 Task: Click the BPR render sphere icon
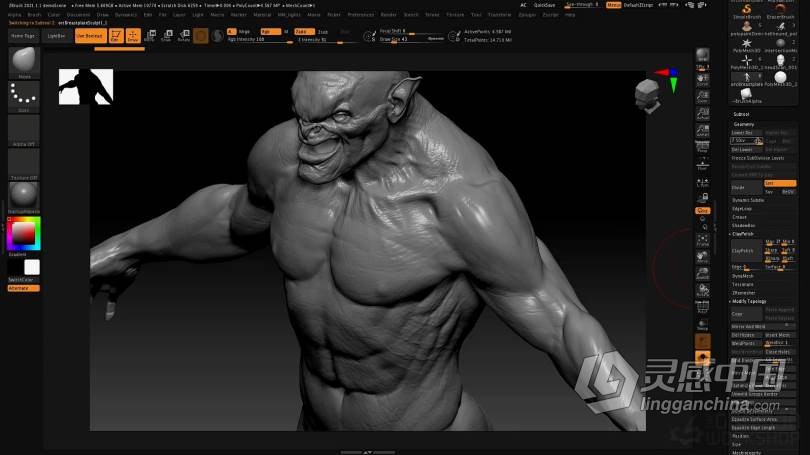[x=703, y=56]
